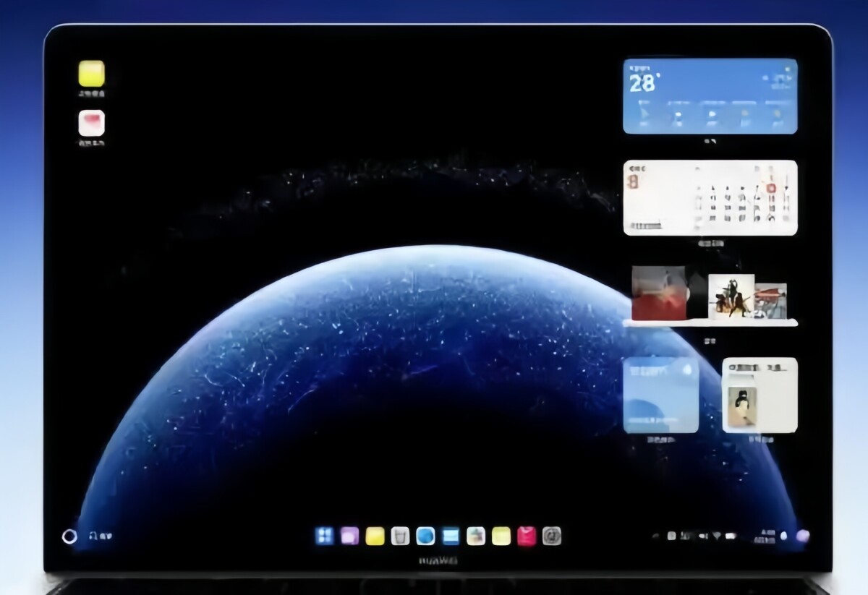The width and height of the screenshot is (868, 595).
Task: Open the gray circular icon ending the dock
Action: (x=552, y=536)
